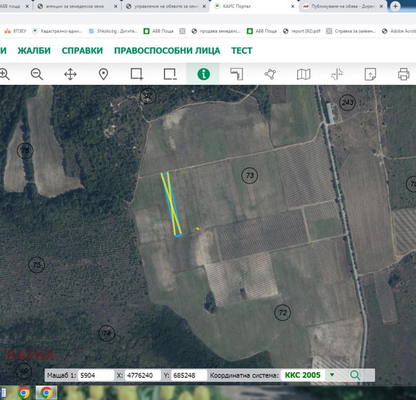This screenshot has width=416, height=400.
Task: Click the green search coordinates button
Action: (x=355, y=375)
